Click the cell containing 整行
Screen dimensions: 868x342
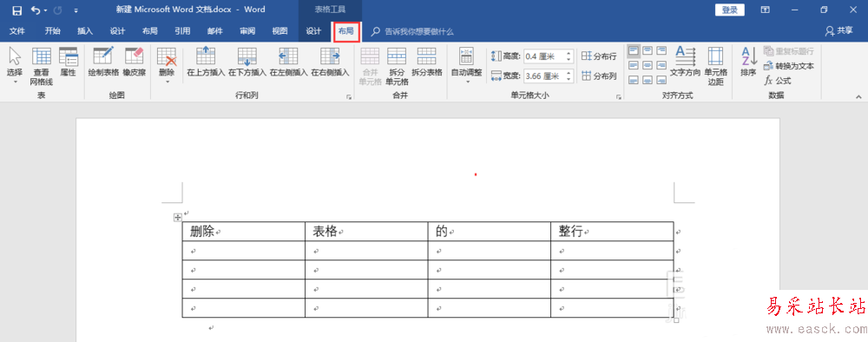pyautogui.click(x=612, y=231)
